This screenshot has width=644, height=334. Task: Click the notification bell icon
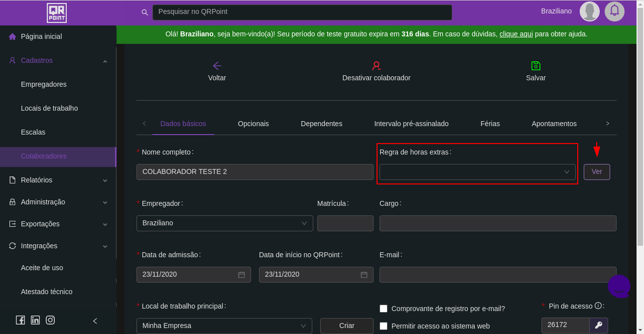(x=614, y=11)
